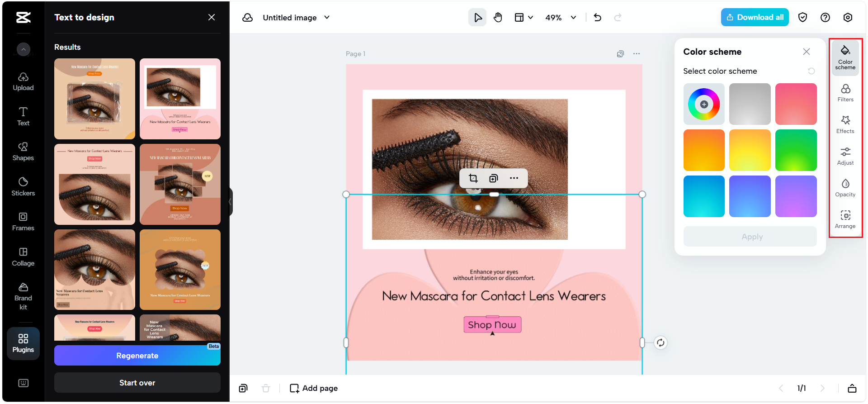Open the Upload panel

pyautogui.click(x=23, y=82)
